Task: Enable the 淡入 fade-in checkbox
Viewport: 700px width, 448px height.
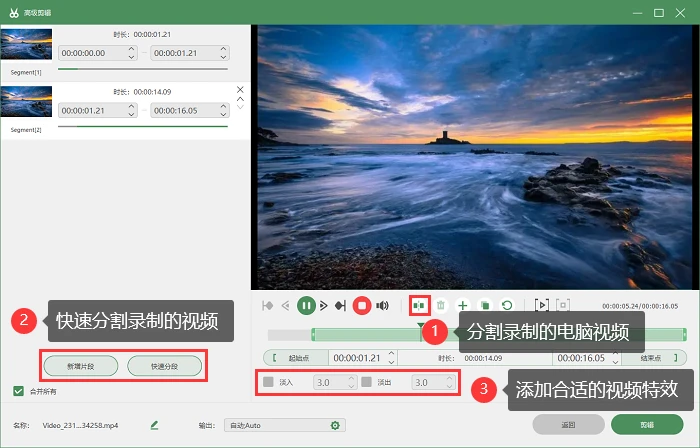Action: 268,382
